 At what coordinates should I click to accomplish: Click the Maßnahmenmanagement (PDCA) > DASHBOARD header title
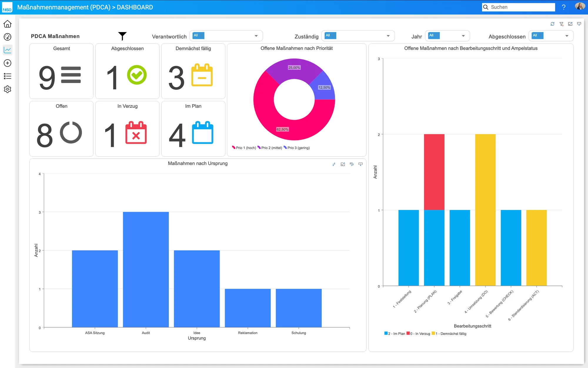[85, 7]
